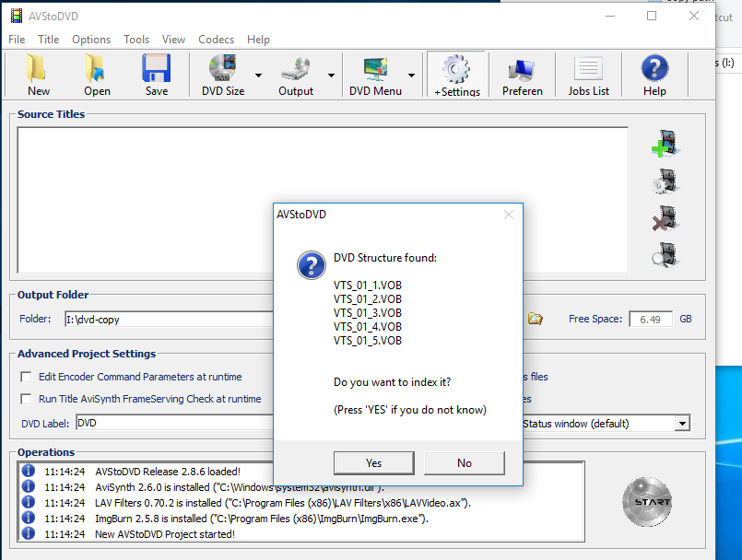Click the dialog's blue question mark icon
This screenshot has height=560, width=742.
pos(312,265)
